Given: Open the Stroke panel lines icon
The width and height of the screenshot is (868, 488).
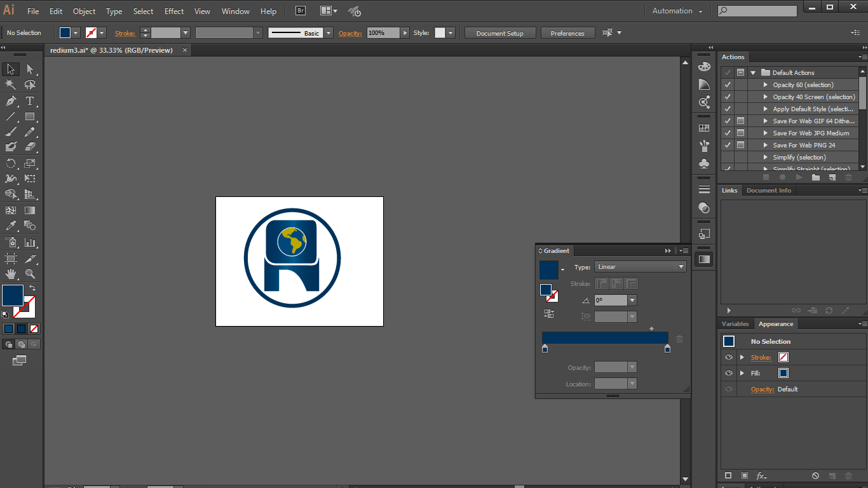Looking at the screenshot, I should click(703, 190).
